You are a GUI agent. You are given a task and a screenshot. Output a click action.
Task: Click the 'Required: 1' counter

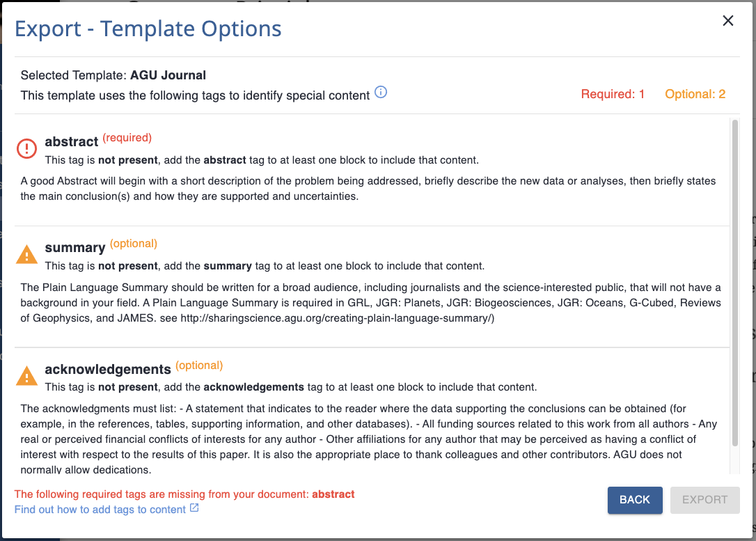pos(613,95)
